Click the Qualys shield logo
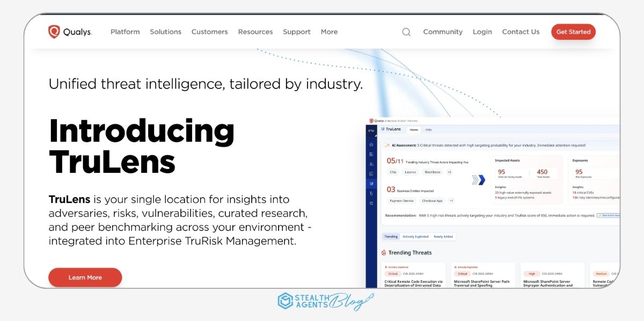The image size is (644, 321). pos(54,32)
